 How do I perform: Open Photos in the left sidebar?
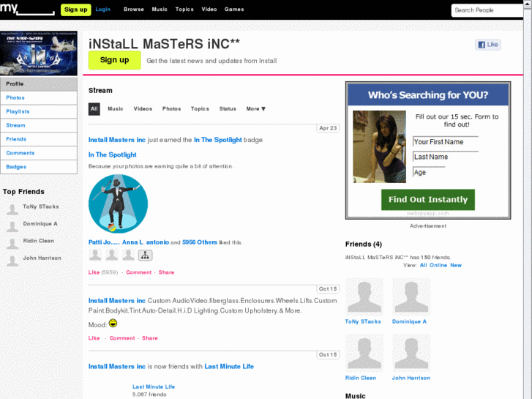pyautogui.click(x=39, y=98)
